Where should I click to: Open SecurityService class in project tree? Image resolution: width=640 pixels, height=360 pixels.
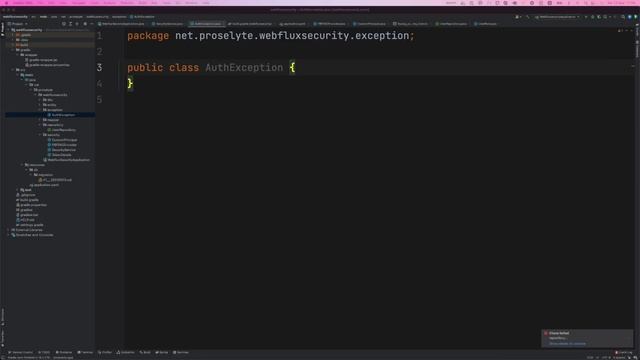(x=64, y=150)
